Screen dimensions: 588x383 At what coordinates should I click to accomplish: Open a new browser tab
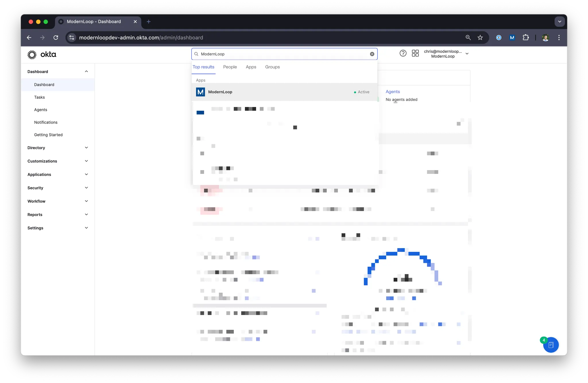148,22
